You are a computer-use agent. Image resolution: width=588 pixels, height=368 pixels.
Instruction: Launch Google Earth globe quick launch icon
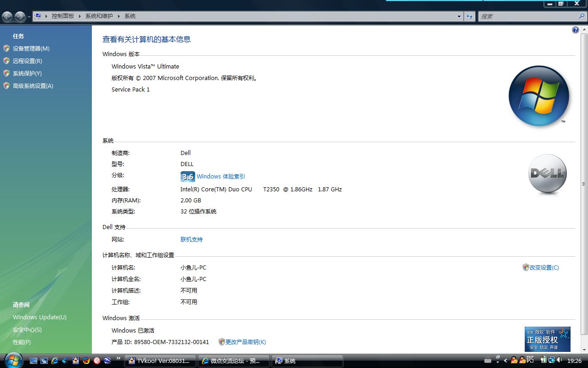[107, 361]
